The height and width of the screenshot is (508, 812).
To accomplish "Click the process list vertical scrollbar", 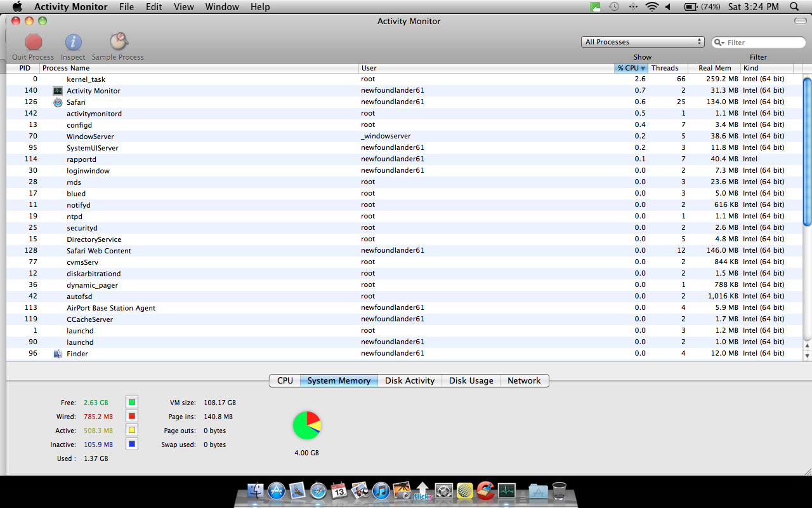I will [x=807, y=151].
